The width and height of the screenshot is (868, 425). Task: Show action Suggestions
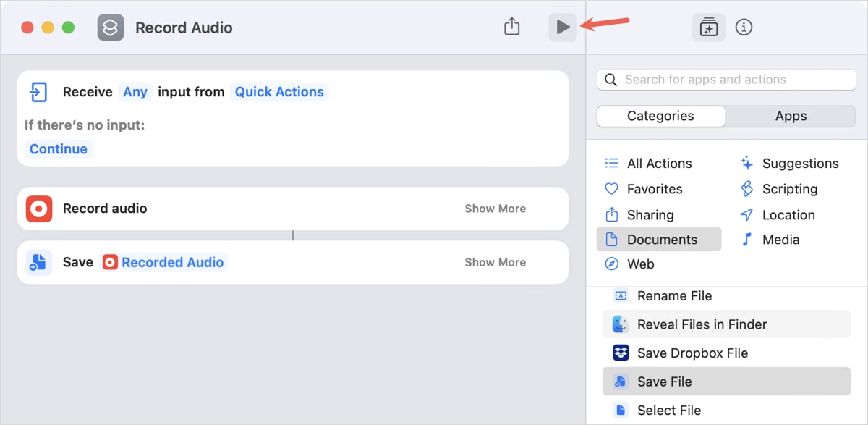click(x=796, y=163)
